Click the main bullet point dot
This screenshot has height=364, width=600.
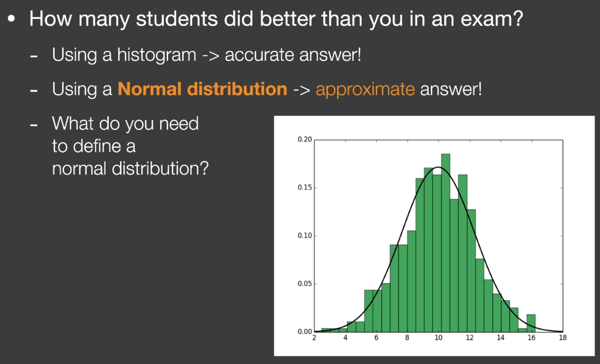click(x=12, y=19)
